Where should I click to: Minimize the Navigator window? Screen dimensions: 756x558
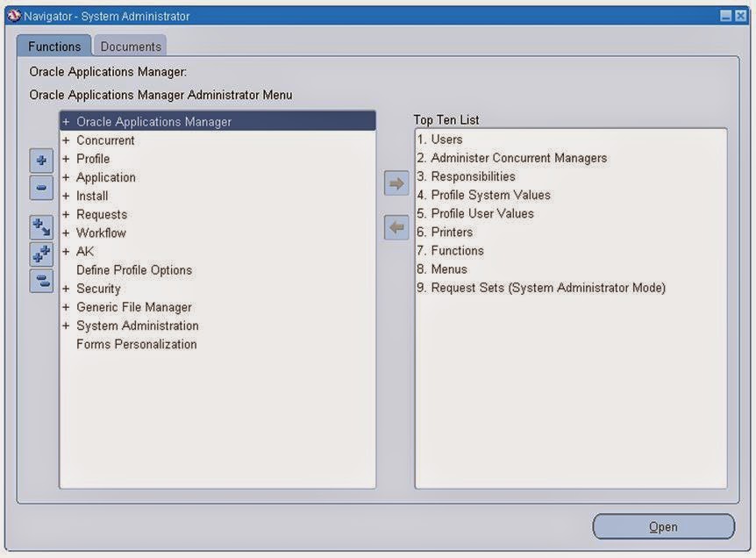tap(725, 16)
